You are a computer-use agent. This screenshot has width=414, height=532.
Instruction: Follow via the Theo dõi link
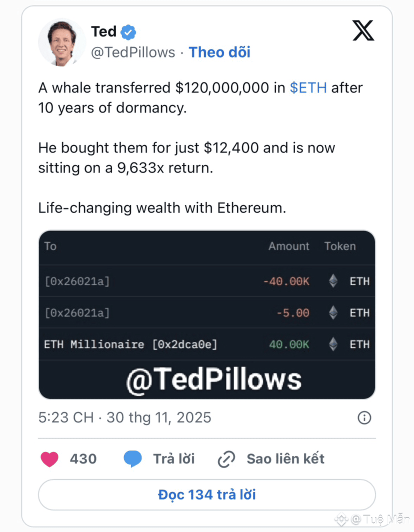click(219, 52)
